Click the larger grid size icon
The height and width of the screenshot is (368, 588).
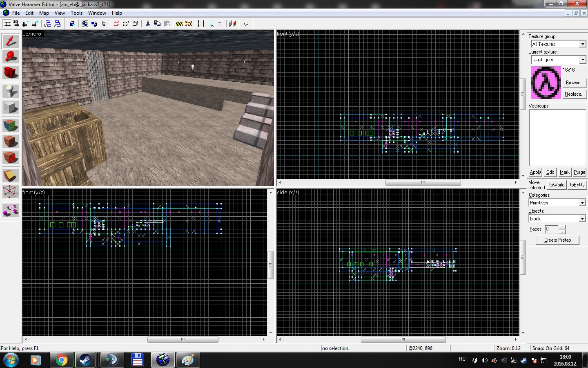(x=35, y=24)
